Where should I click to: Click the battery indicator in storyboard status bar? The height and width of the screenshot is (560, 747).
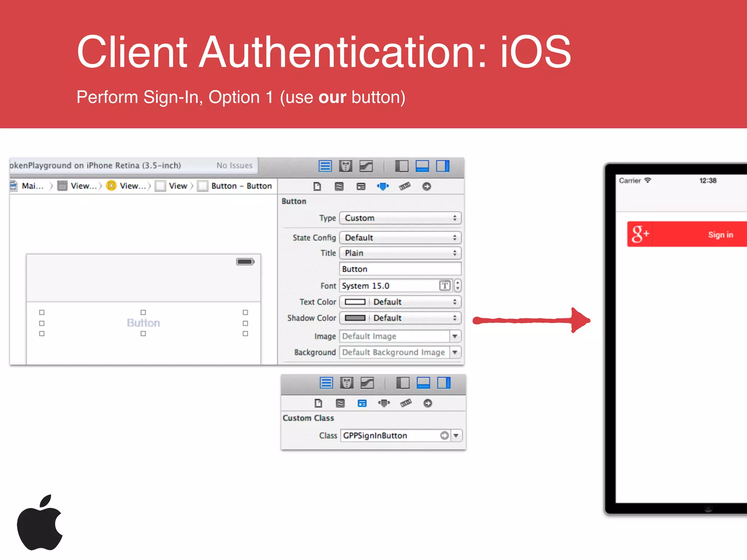point(245,262)
